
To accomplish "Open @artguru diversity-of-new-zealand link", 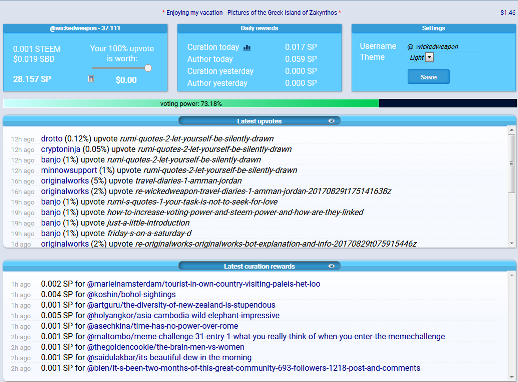I will click(x=181, y=305).
